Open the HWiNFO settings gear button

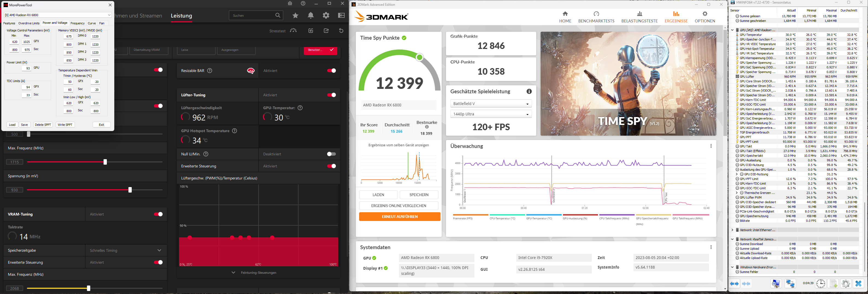846,284
